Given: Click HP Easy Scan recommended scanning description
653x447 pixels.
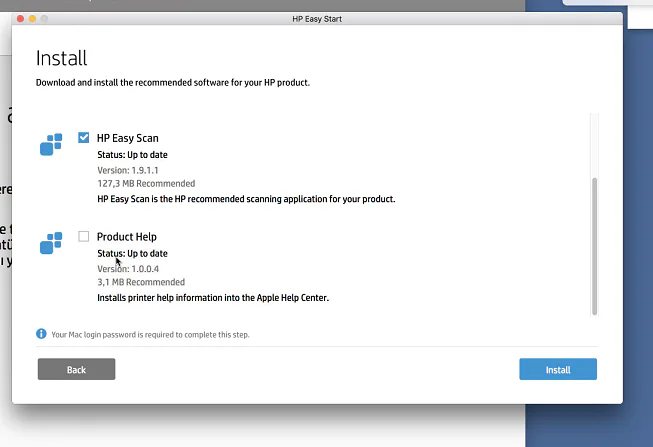Looking at the screenshot, I should click(246, 199).
